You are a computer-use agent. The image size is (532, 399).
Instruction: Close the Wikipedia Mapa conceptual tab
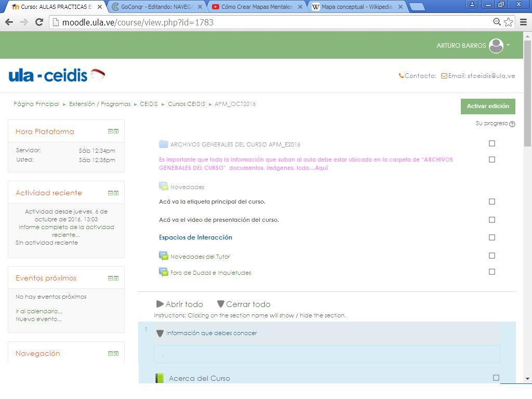point(401,7)
